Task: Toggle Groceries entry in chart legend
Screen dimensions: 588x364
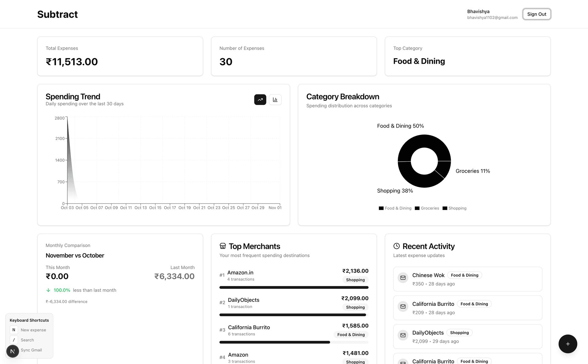Action: coord(427,208)
